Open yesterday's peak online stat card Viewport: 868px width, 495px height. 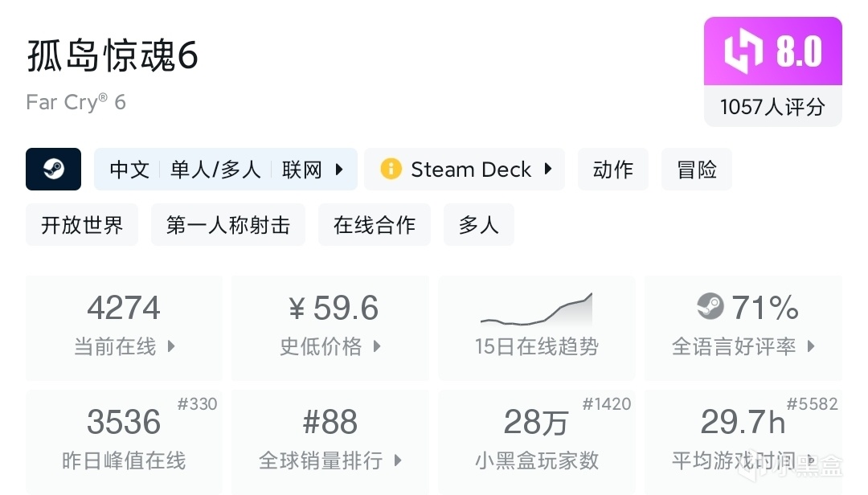tap(124, 440)
